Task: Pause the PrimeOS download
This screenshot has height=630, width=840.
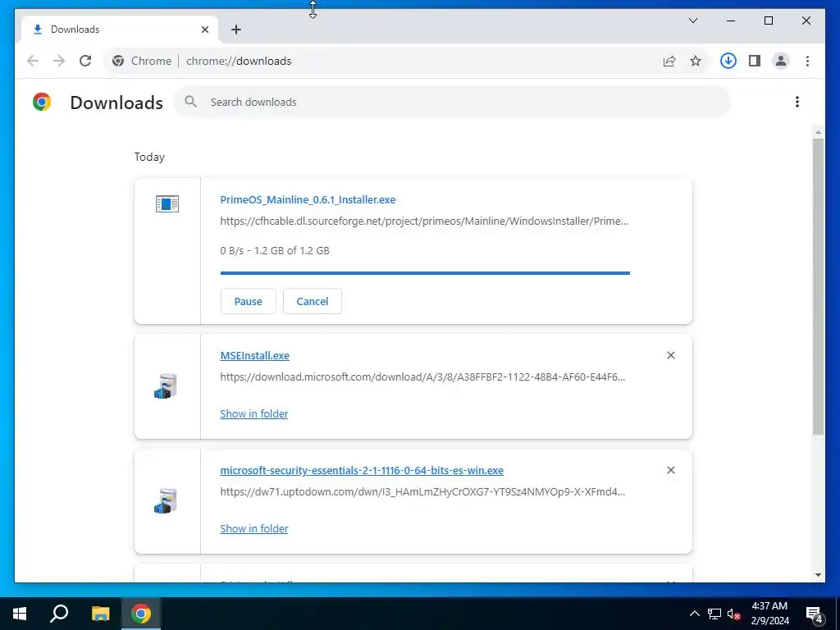Action: click(248, 301)
